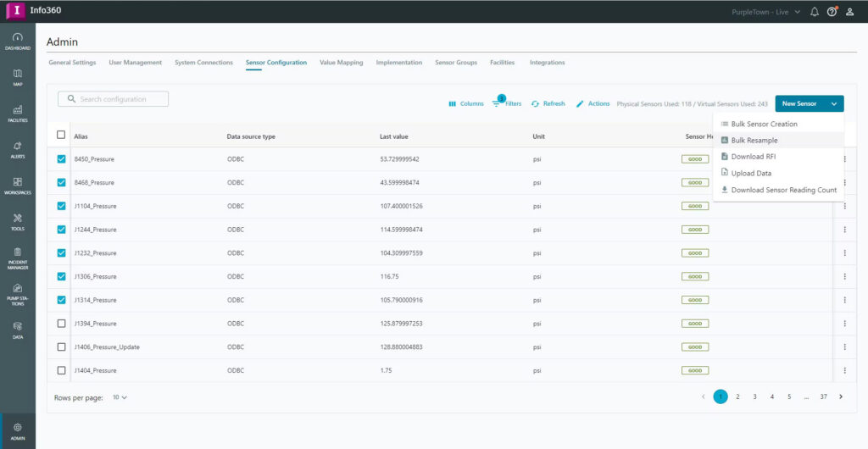Open row menu for J1394_Pressure
Viewport: 868px width, 449px height.
(845, 324)
